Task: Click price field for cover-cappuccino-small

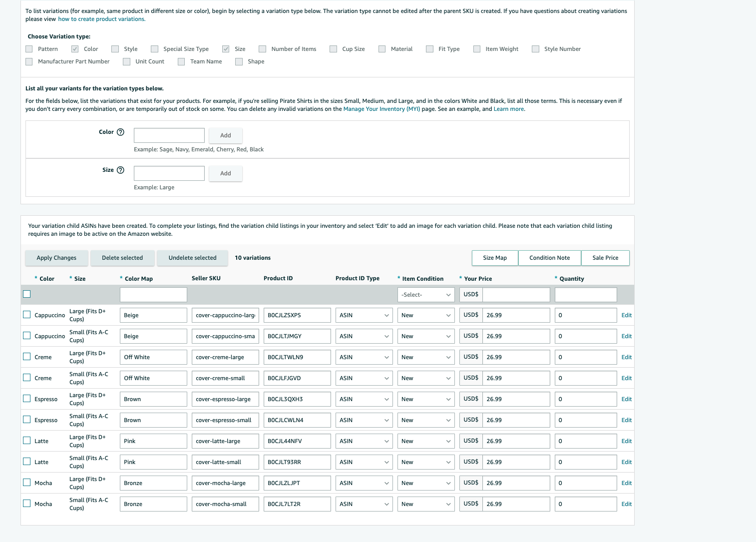Action: click(516, 336)
